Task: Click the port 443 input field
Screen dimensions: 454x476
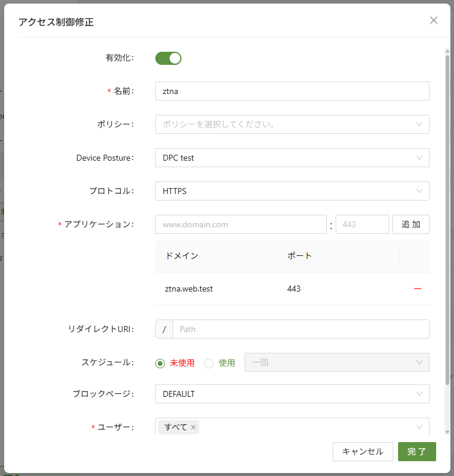Action: coord(362,225)
